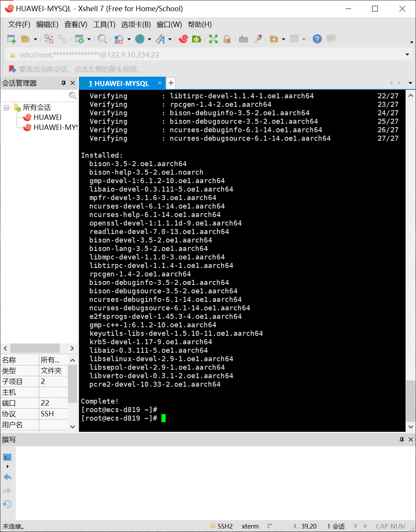Open the 工具(T) menu
This screenshot has width=416, height=532.
click(104, 25)
